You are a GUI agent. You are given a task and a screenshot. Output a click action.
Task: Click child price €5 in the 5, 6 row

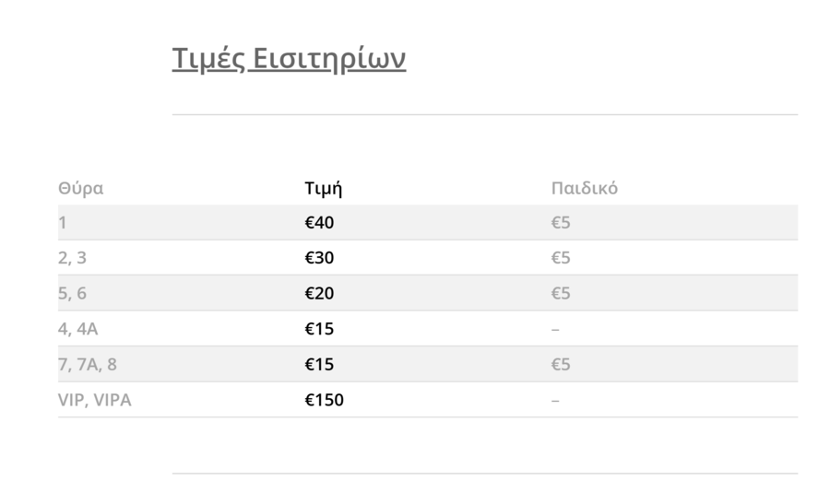coord(561,294)
